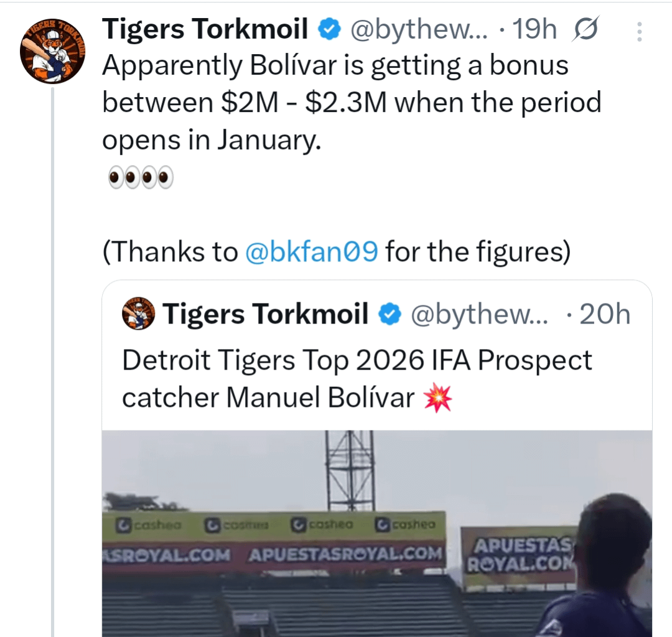Click the Tigers Torkmoil name in quoted tweet
The image size is (672, 637).
266,314
